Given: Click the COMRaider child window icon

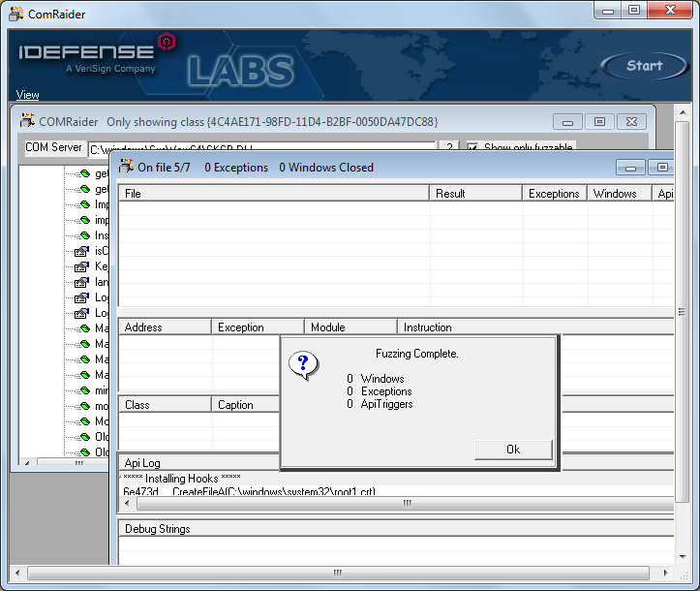Looking at the screenshot, I should pyautogui.click(x=27, y=120).
